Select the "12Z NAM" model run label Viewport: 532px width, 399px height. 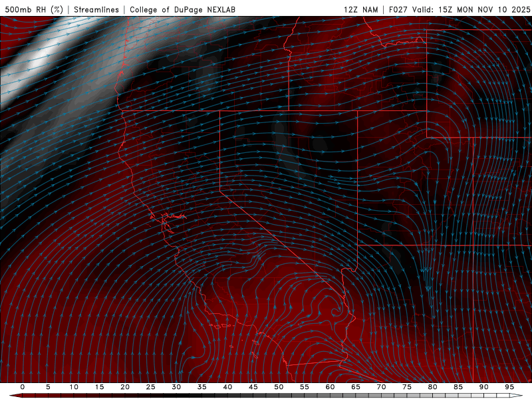pos(360,9)
